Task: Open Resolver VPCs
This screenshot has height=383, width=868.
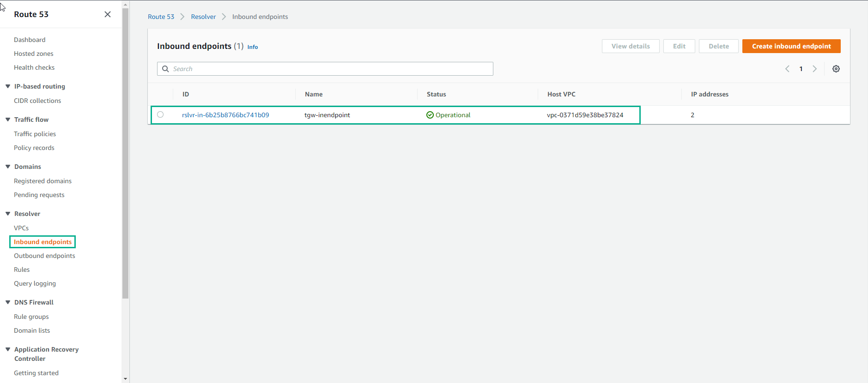Action: coord(21,228)
